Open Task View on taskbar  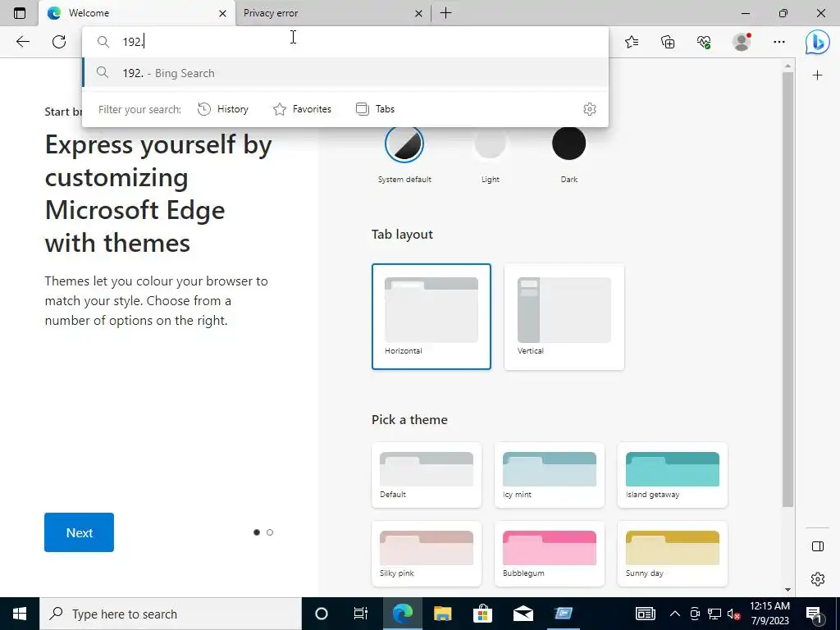pos(361,614)
